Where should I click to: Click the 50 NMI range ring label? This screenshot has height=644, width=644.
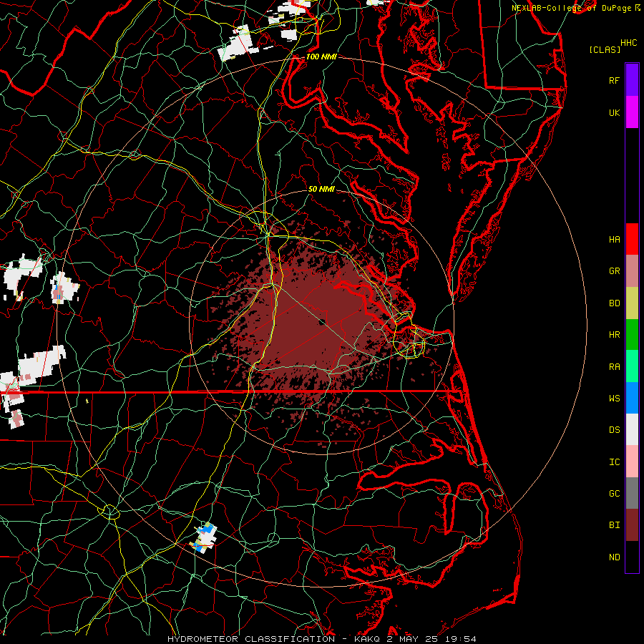(321, 189)
